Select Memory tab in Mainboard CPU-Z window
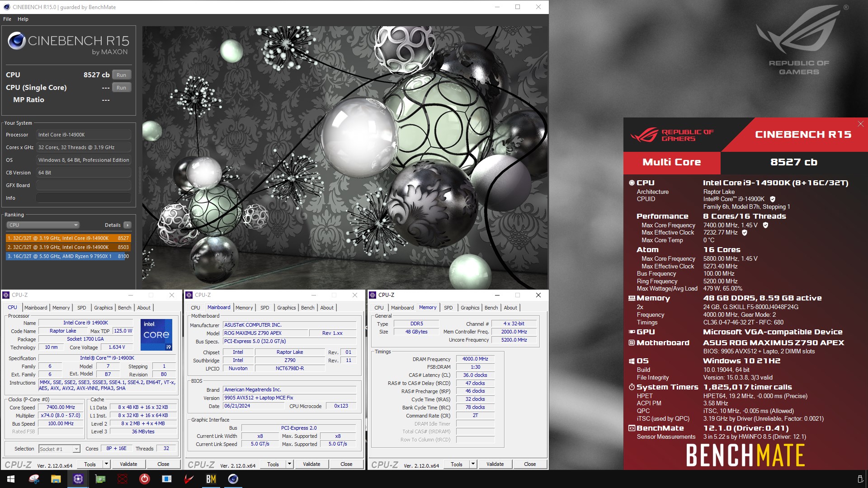Screen dimensions: 868x488 click(244, 308)
